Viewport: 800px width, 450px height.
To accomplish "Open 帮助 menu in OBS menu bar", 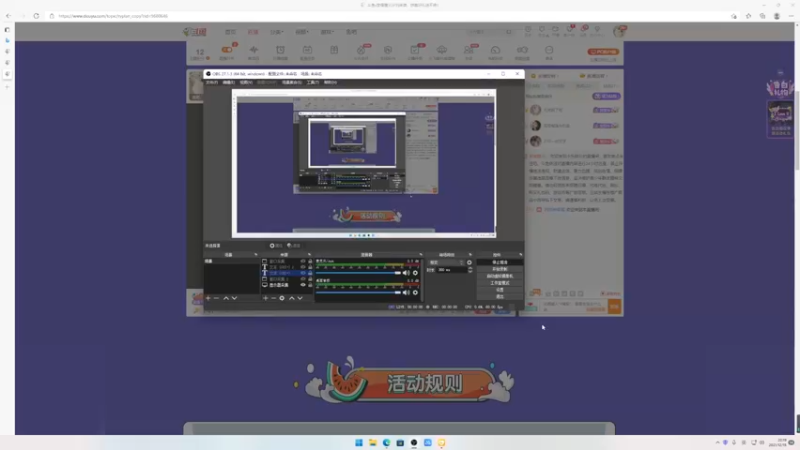I will click(x=330, y=82).
